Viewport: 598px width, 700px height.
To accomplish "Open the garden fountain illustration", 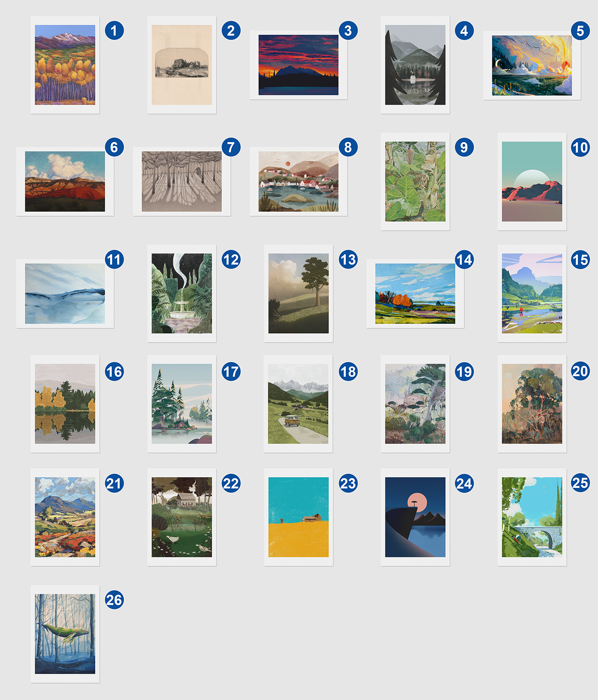I will 182,293.
